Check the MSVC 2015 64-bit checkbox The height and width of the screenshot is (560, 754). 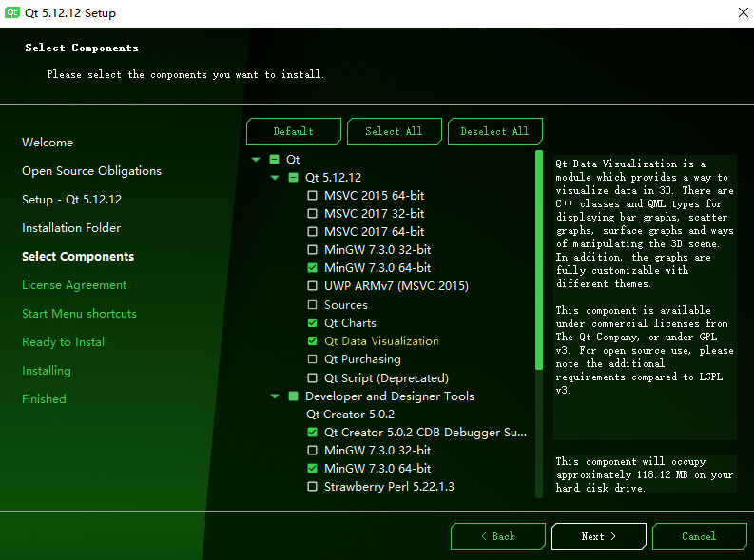point(312,196)
